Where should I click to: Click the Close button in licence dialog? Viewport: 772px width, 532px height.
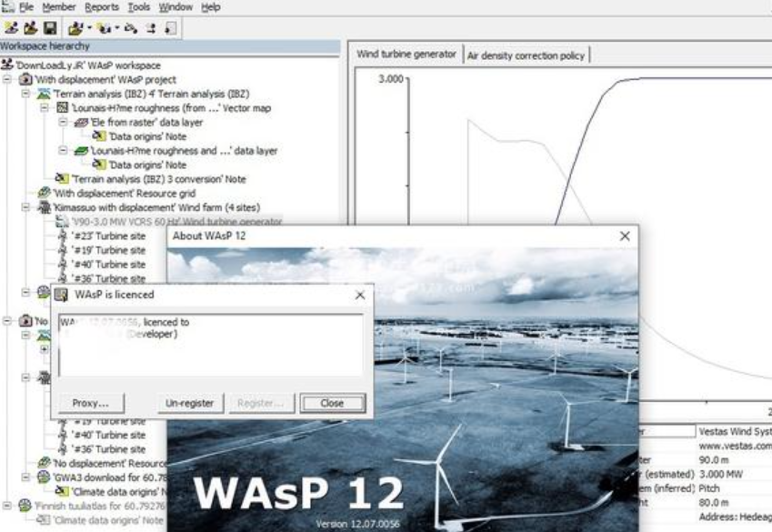coord(332,403)
